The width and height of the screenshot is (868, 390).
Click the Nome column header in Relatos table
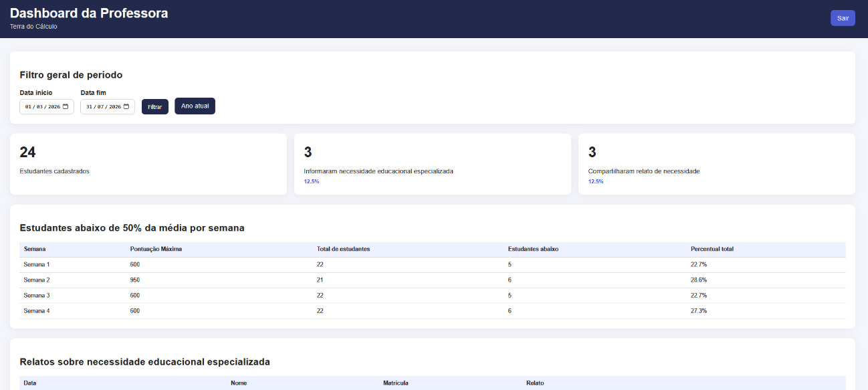(x=239, y=383)
